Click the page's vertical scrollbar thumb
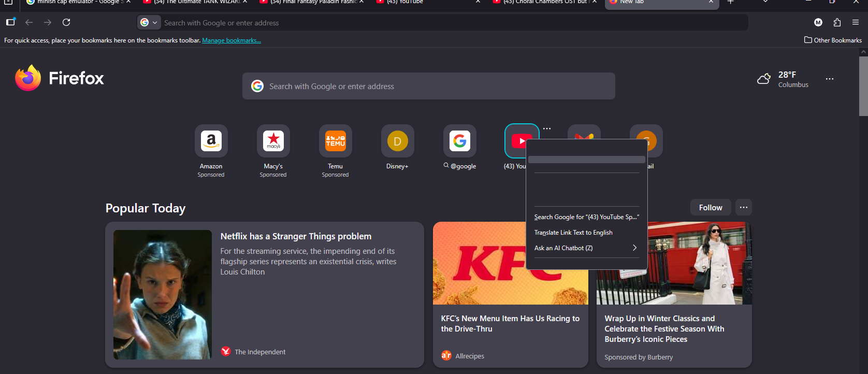The image size is (868, 374). point(863,86)
